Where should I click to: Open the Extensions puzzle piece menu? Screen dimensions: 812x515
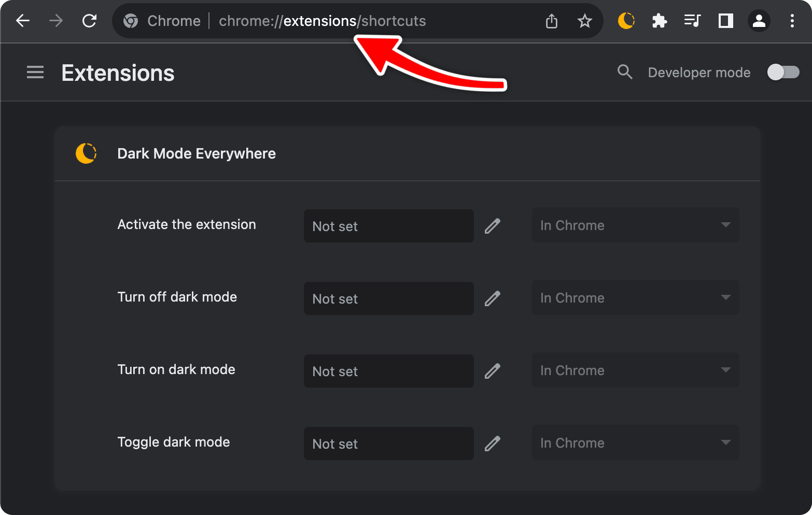(x=660, y=21)
